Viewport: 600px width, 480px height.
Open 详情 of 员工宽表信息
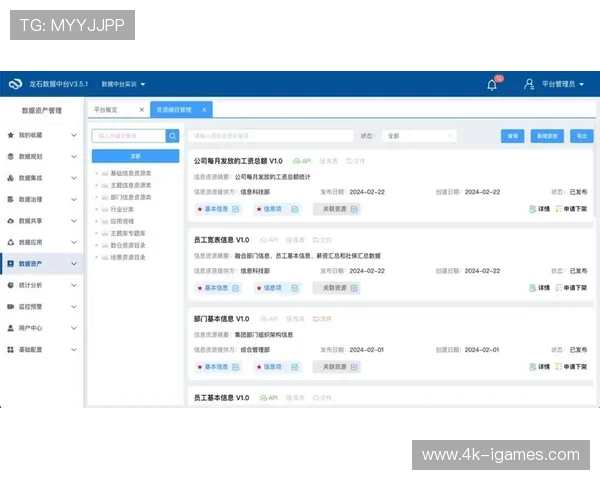point(540,288)
